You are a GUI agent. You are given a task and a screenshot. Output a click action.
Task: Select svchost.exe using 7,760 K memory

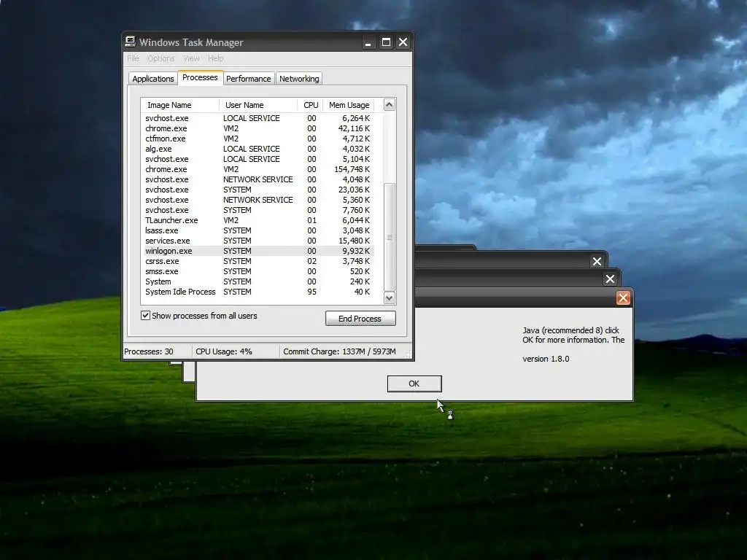click(x=258, y=210)
